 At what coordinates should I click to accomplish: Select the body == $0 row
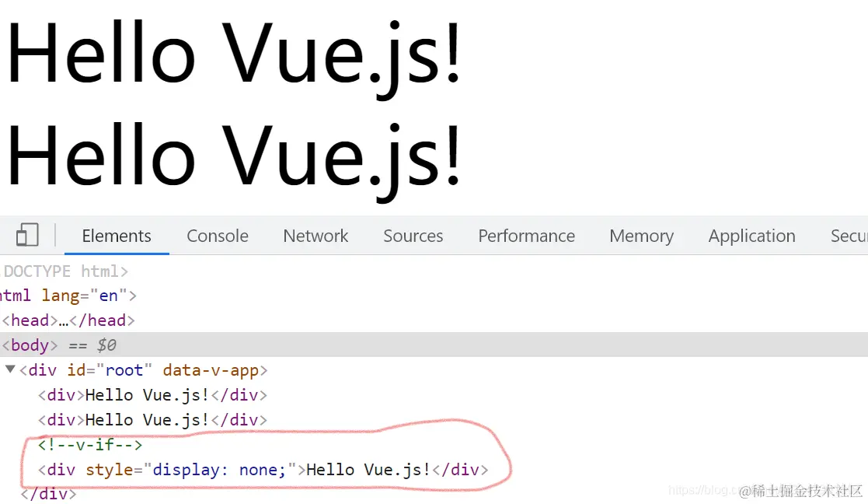[434, 345]
